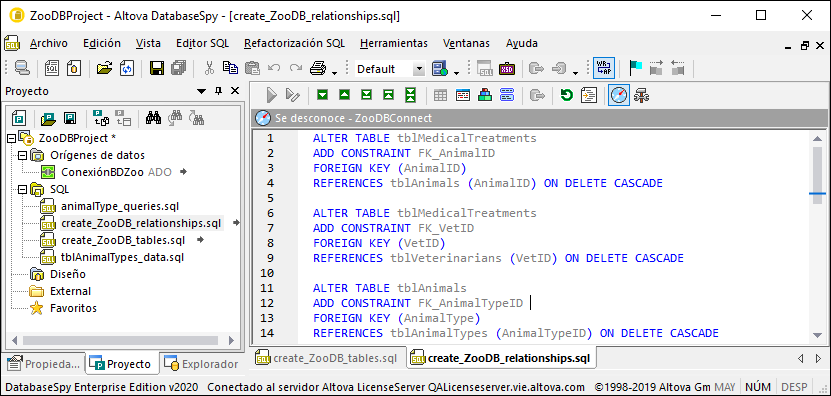Click the Print icon in toolbar
The height and width of the screenshot is (396, 831).
tap(317, 68)
